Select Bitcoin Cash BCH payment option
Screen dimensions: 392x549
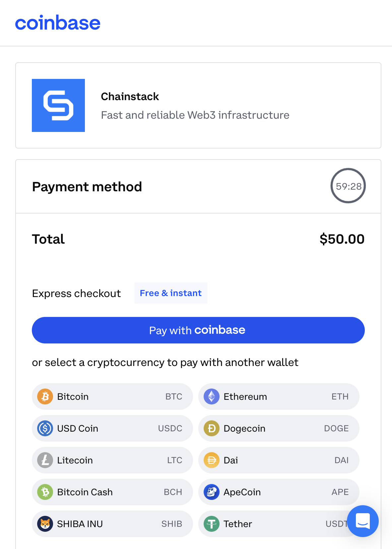[112, 492]
